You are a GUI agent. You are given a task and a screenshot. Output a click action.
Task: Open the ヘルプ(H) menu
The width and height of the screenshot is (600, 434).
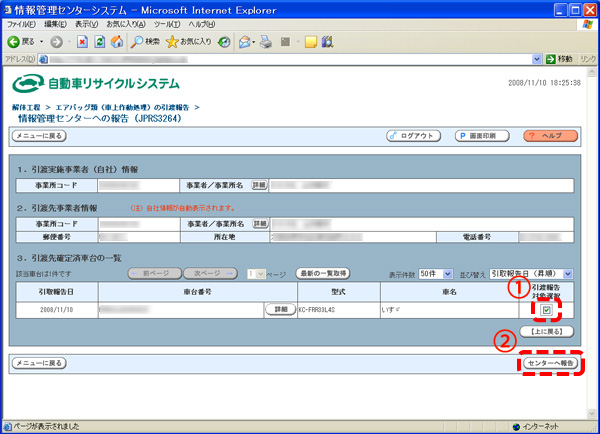coord(201,24)
